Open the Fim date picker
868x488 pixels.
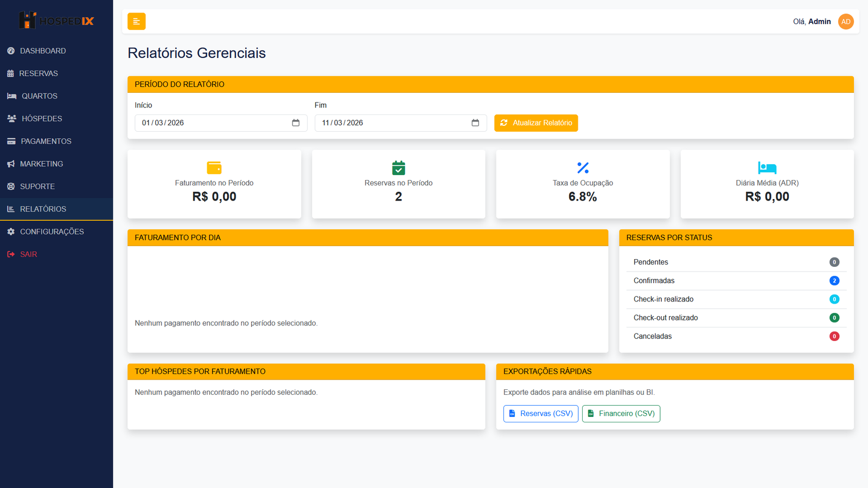click(476, 123)
